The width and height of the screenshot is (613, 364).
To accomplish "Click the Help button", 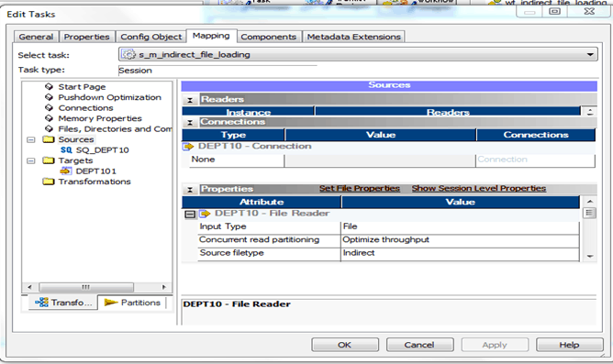I will [x=569, y=345].
